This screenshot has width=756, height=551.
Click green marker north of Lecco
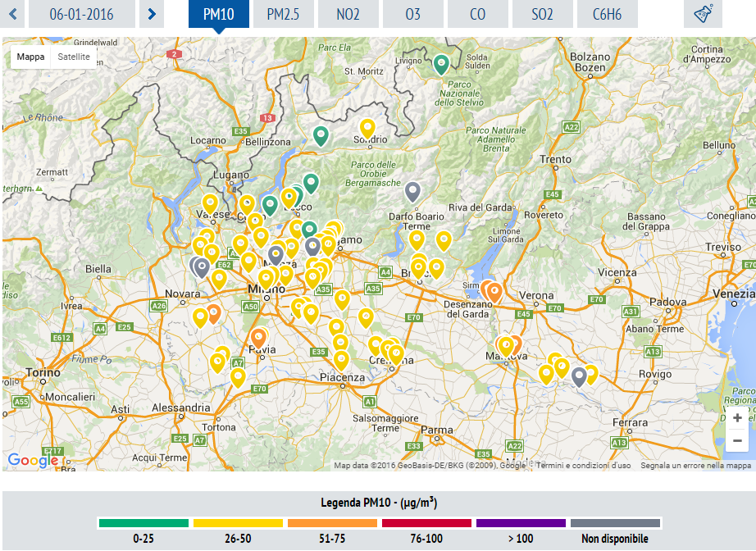[311, 182]
